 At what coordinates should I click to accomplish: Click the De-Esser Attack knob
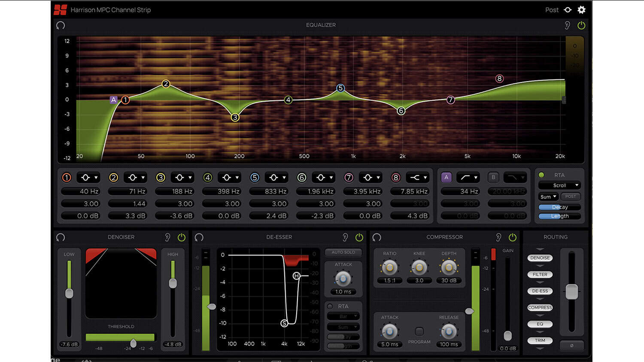pos(343,279)
